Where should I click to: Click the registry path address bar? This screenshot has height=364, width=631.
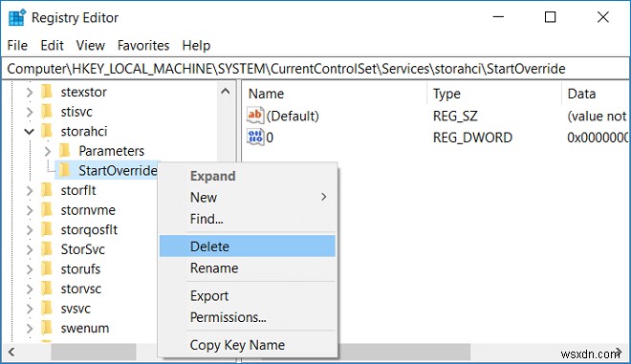315,69
